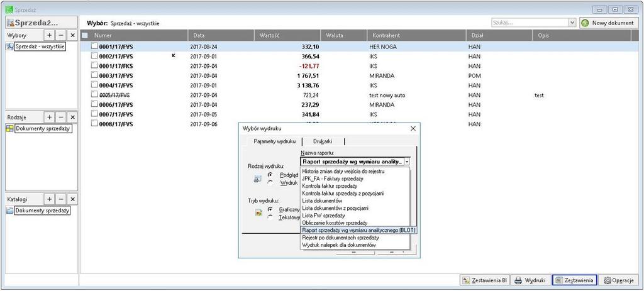Screen dimensions: 644x291
Task: Open Zestawienia BI button
Action: [485, 280]
